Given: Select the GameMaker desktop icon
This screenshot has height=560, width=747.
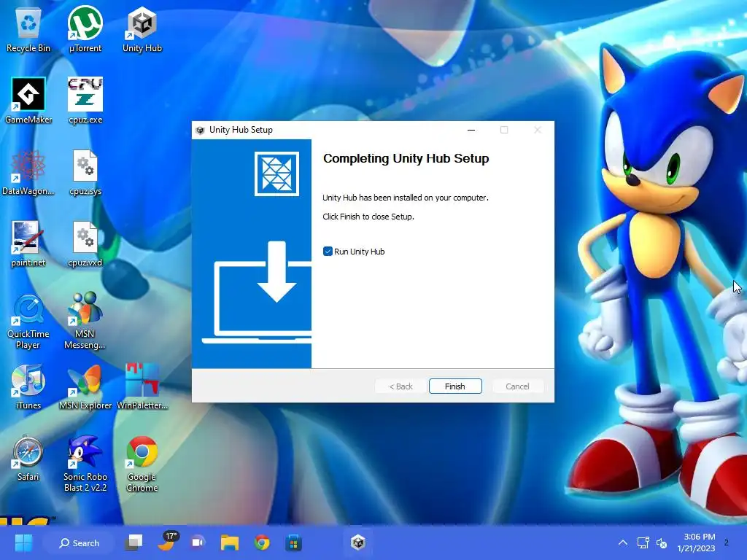Looking at the screenshot, I should pos(28,101).
